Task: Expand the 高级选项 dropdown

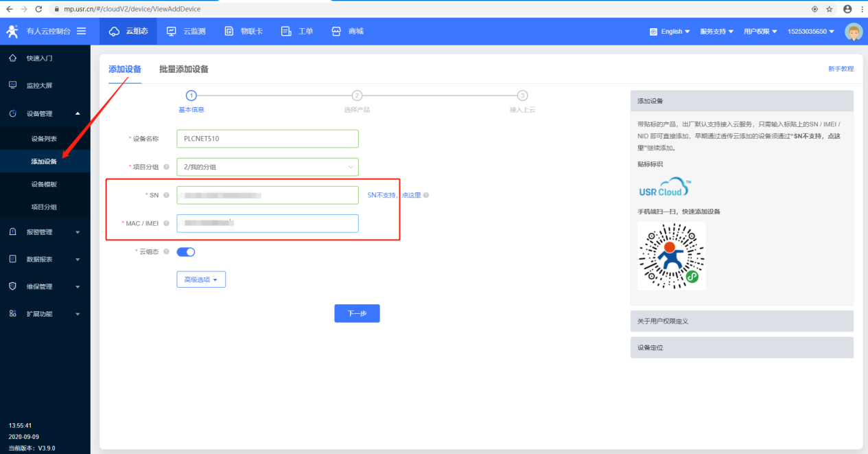Action: (201, 280)
